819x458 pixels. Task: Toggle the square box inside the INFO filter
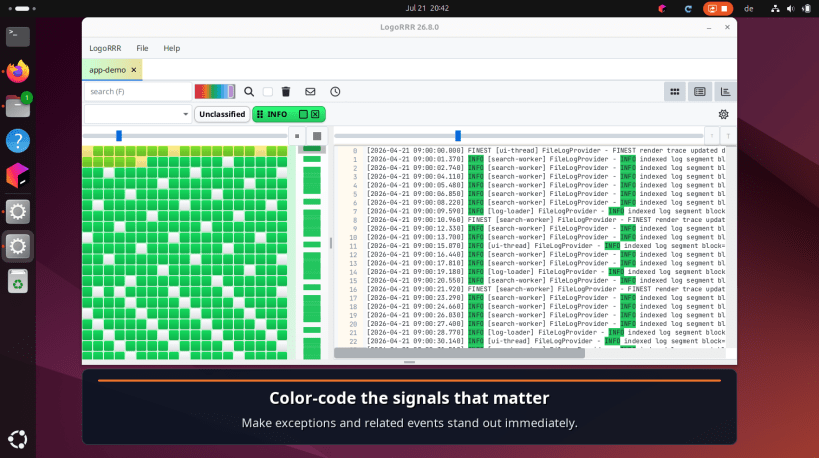tap(303, 114)
